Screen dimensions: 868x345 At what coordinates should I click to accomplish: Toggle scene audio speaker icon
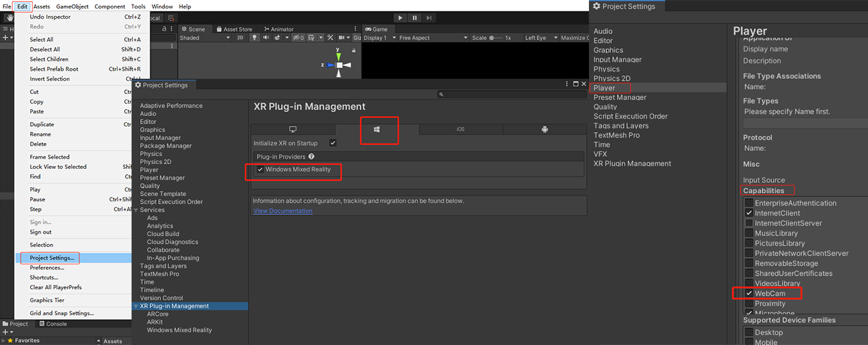tap(266, 38)
